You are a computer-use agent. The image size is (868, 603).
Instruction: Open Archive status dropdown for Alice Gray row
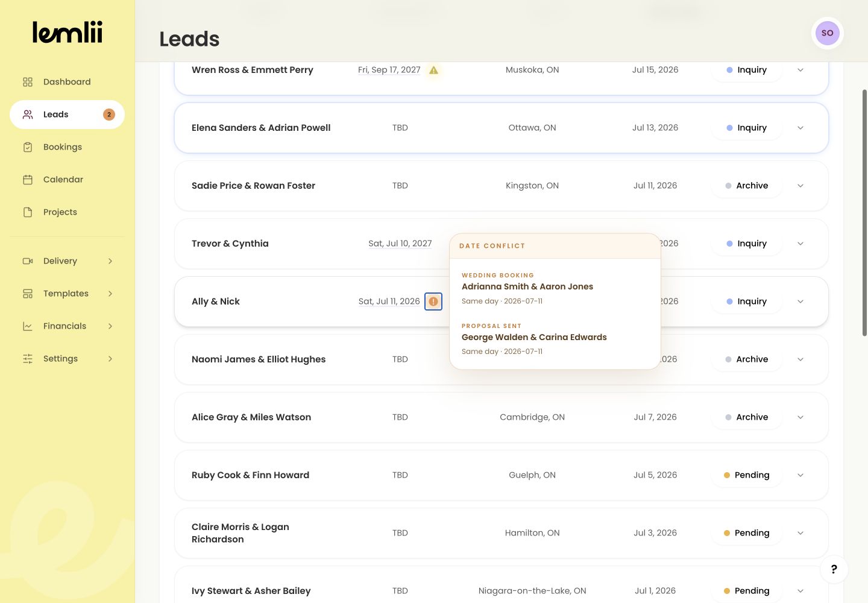tap(747, 417)
